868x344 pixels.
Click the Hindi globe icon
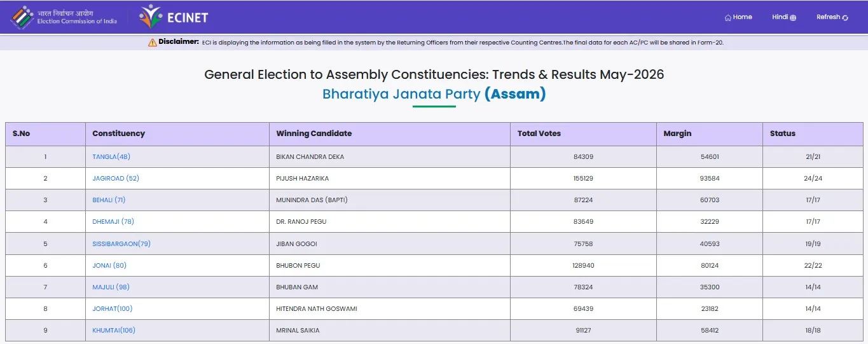[x=793, y=18]
